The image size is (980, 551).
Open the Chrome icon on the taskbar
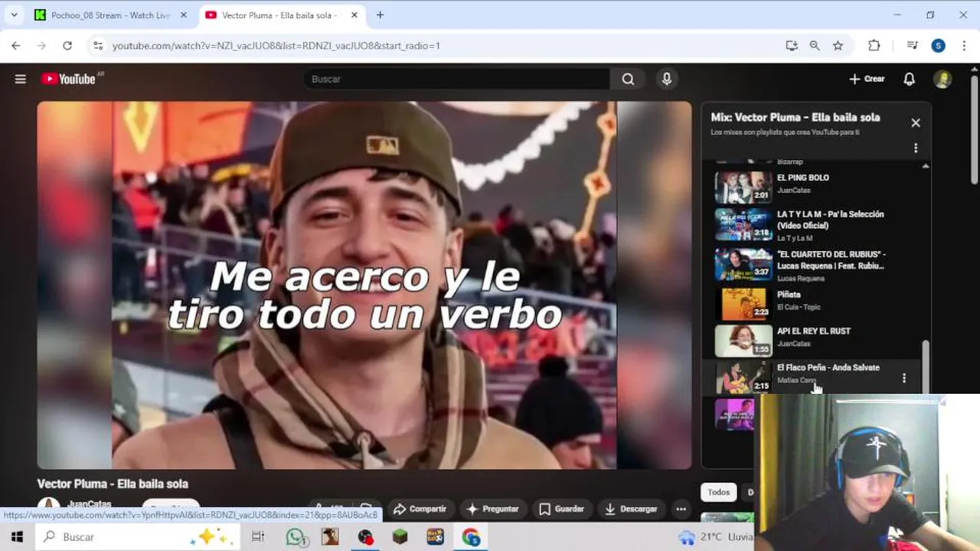coord(471,537)
